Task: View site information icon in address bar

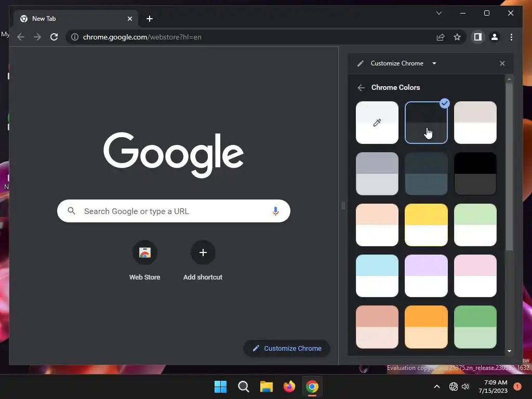Action: click(x=75, y=37)
